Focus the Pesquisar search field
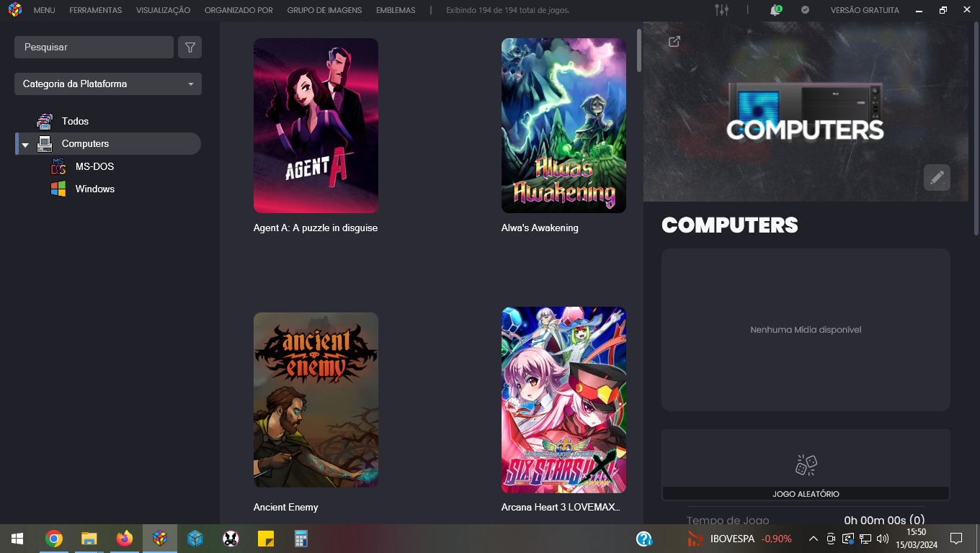Screen dimensions: 980x553 [x=94, y=47]
